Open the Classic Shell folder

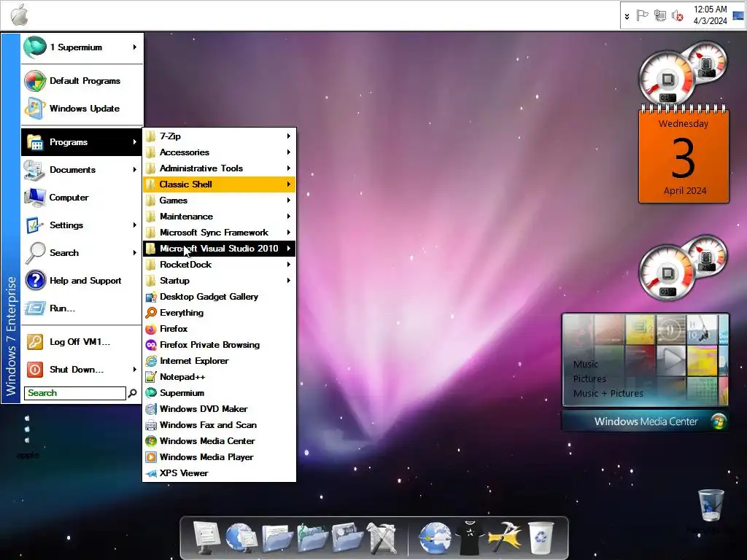coord(219,184)
